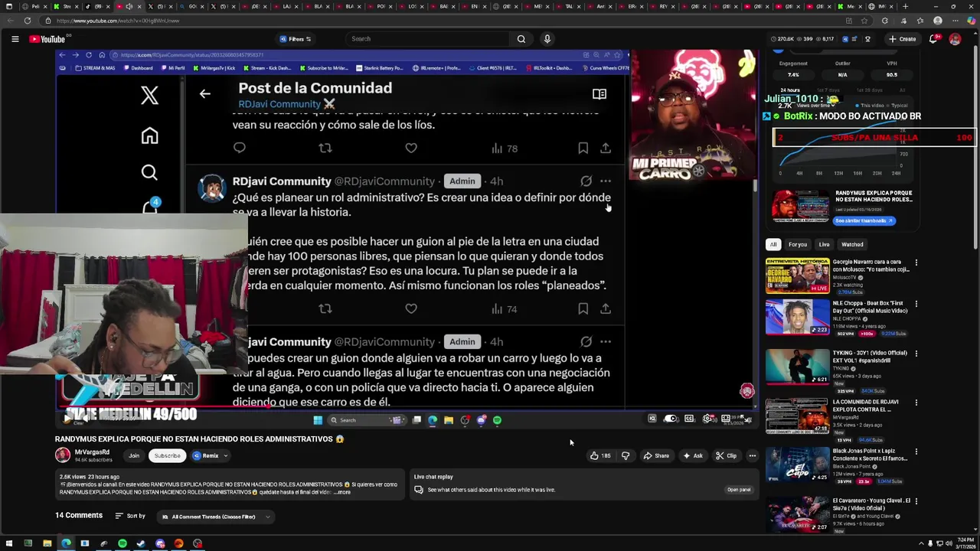The height and width of the screenshot is (551, 980).
Task: Click the X logo in the video
Action: [149, 95]
